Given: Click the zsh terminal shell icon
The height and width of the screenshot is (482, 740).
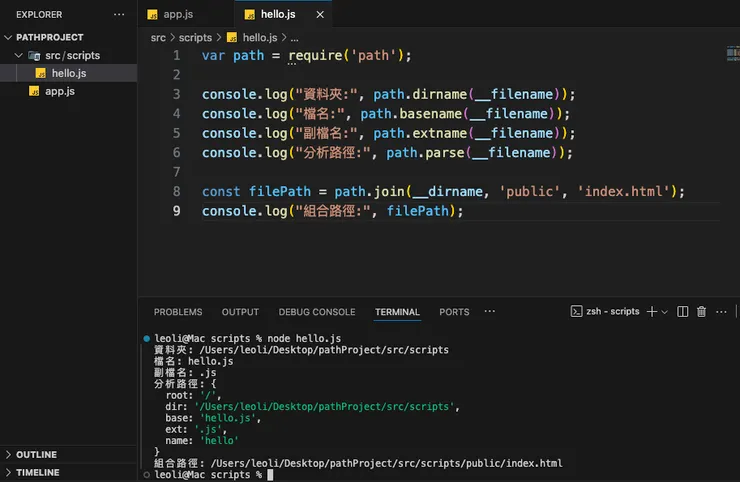Looking at the screenshot, I should pos(576,312).
